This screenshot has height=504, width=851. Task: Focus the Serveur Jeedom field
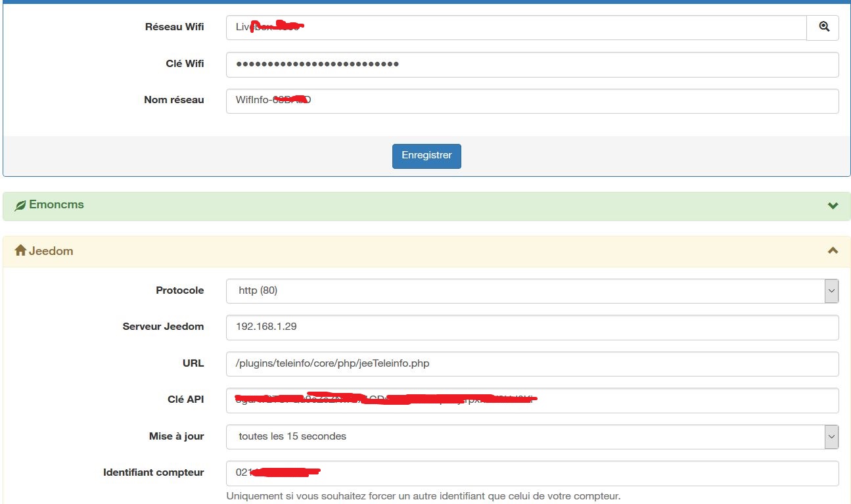[x=532, y=327]
